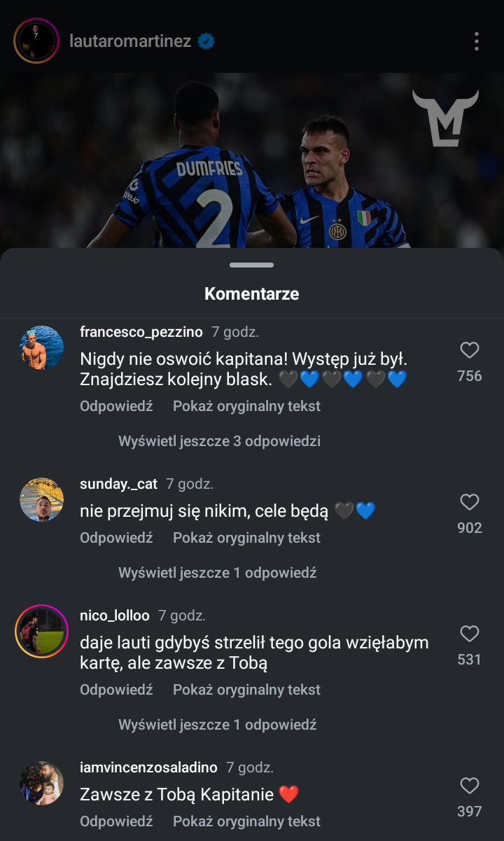This screenshot has height=841, width=504.
Task: Like sunday._cat's comment with the heart
Action: tap(469, 502)
